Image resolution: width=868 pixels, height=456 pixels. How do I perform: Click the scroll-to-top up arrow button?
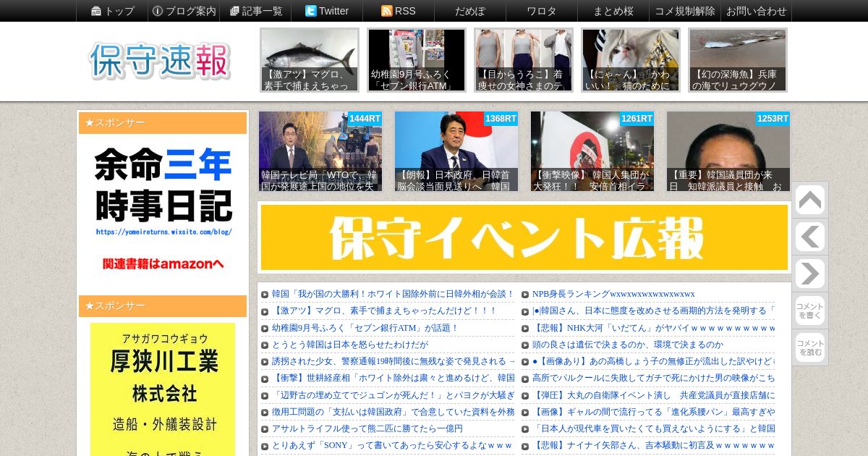pos(810,200)
